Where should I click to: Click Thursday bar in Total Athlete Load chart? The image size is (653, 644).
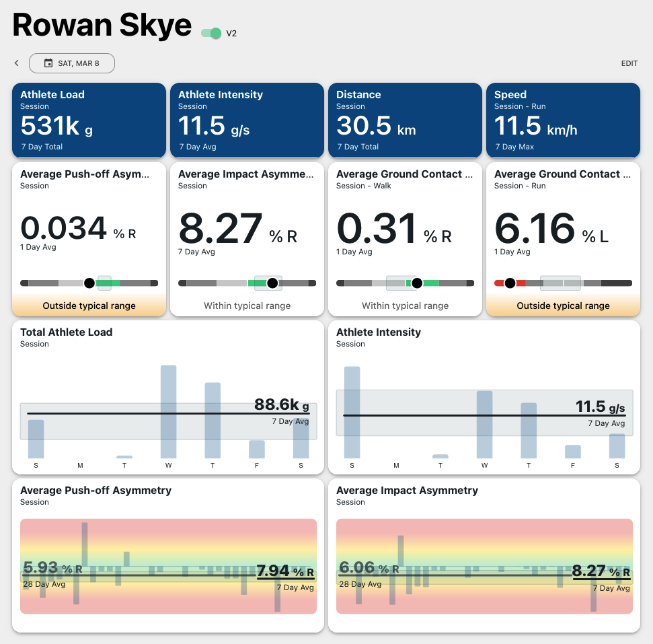(213, 421)
